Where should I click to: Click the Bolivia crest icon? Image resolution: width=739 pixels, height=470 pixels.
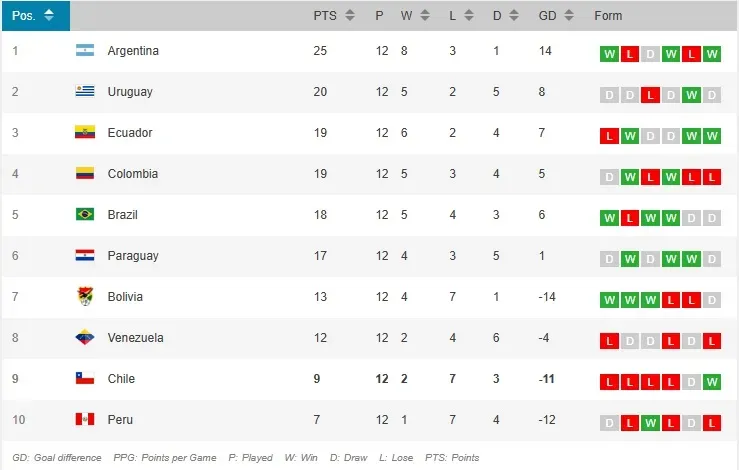pyautogui.click(x=85, y=297)
